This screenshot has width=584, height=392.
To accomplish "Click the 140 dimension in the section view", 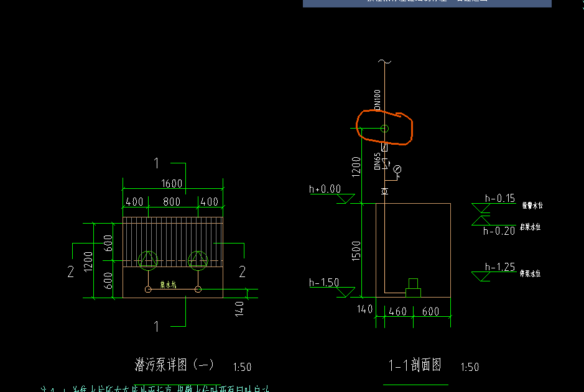I will [364, 309].
